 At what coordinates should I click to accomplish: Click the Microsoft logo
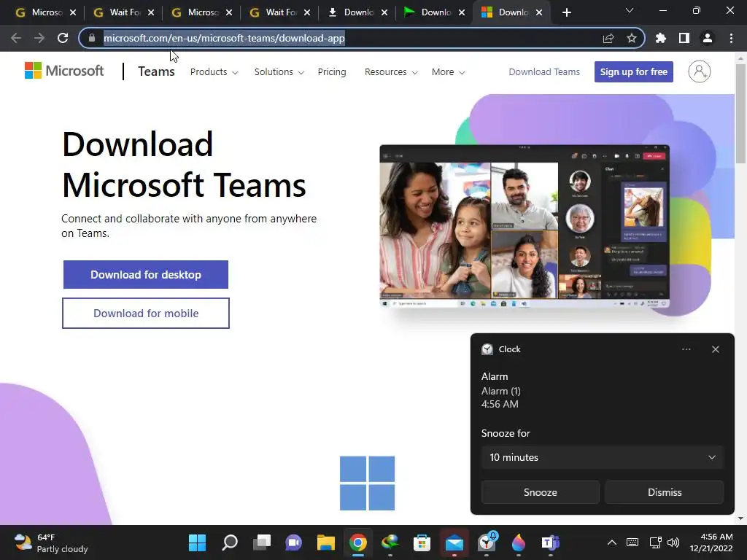coord(64,71)
